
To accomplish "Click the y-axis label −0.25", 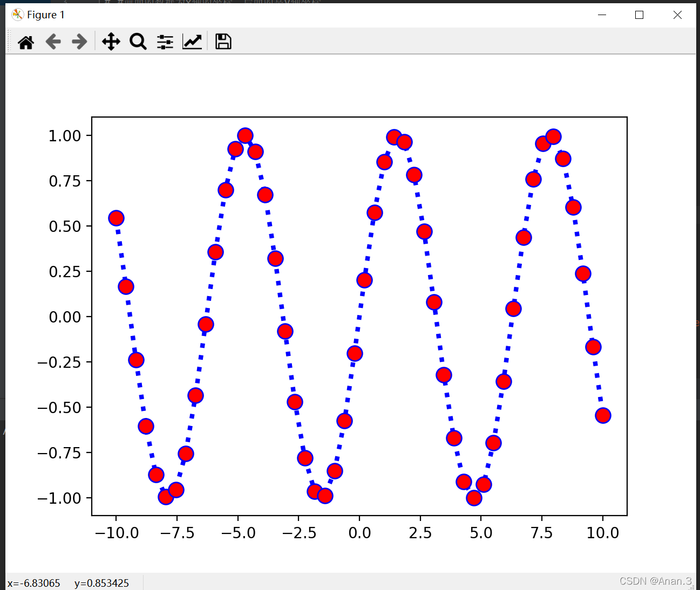I will (x=59, y=362).
